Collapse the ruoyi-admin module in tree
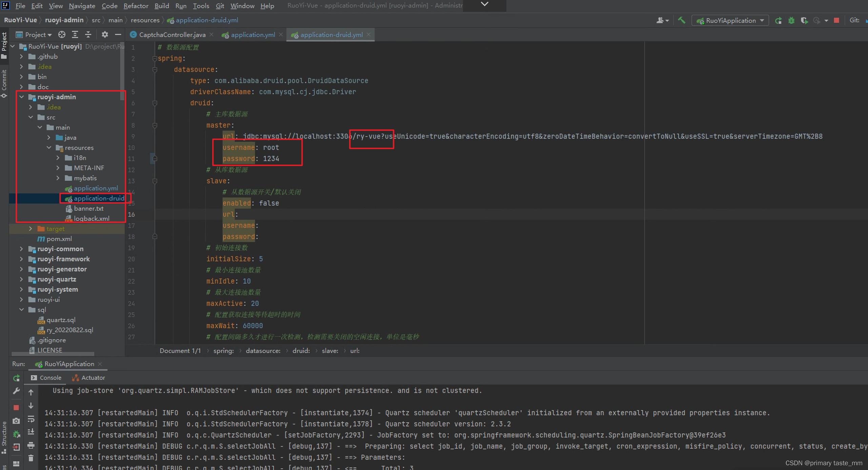Screen dimensions: 868x470 (x=21, y=97)
